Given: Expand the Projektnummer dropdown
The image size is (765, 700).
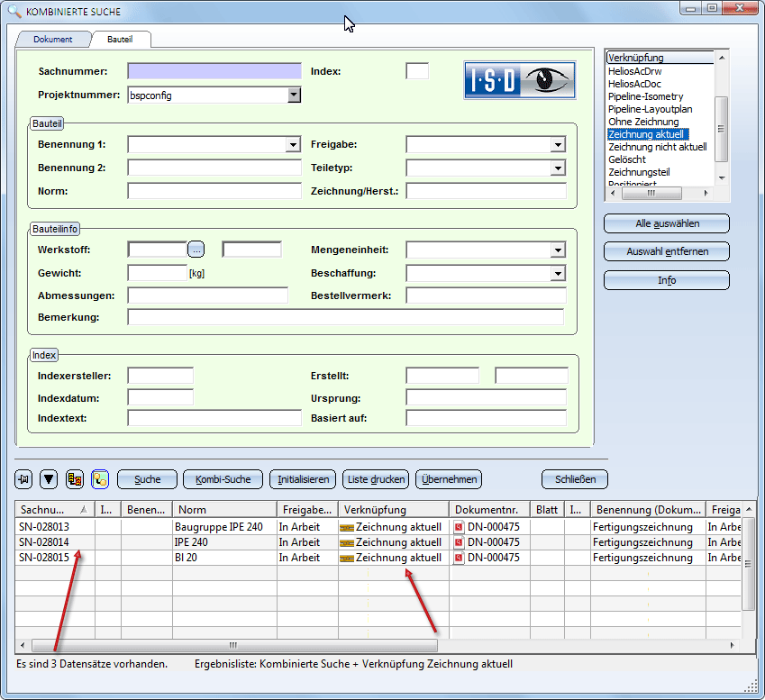Looking at the screenshot, I should click(294, 95).
